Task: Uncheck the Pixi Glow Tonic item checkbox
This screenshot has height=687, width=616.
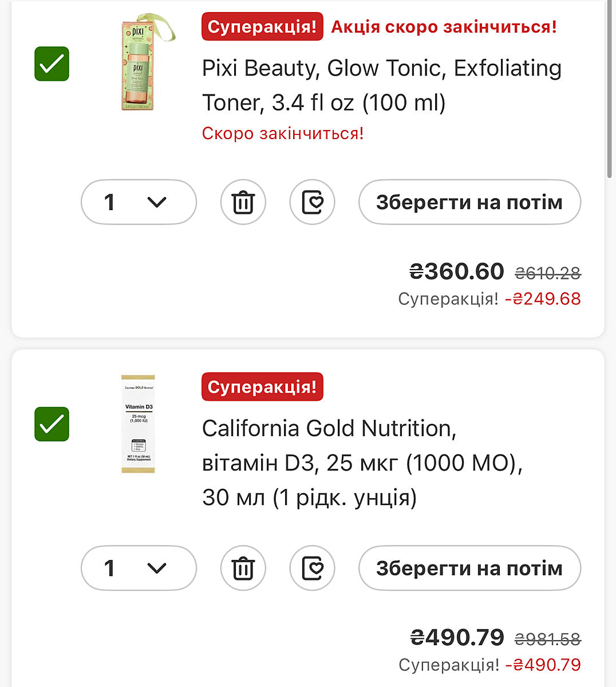Action: click(52, 64)
